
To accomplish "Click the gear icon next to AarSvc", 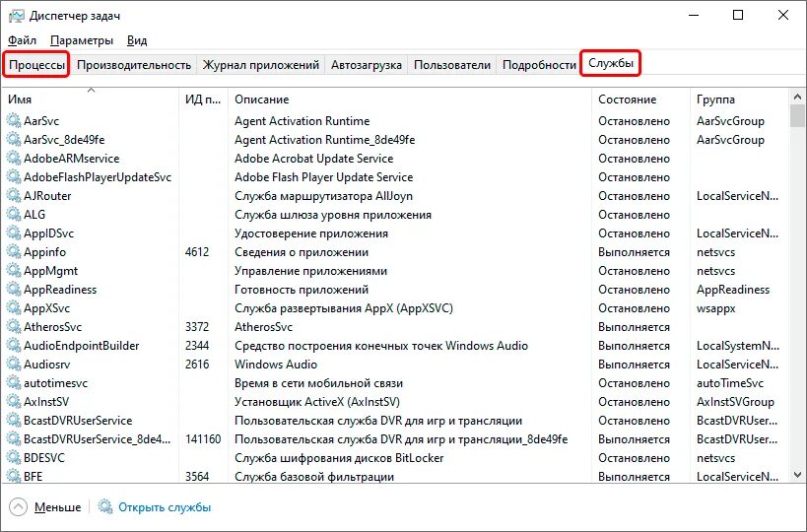I will (x=14, y=121).
